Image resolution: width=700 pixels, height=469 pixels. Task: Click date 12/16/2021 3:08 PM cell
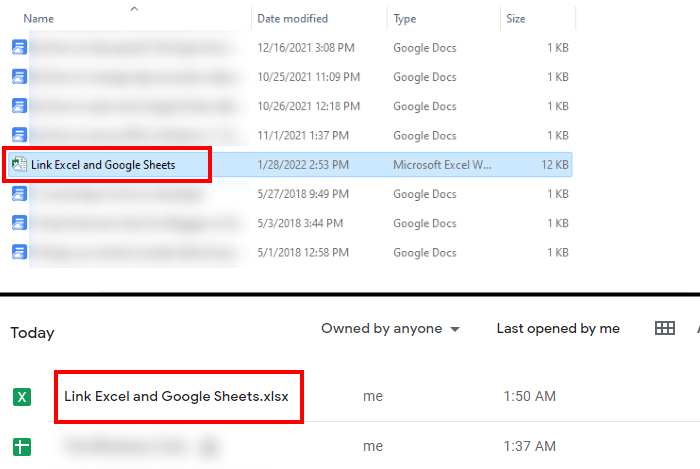tap(306, 48)
